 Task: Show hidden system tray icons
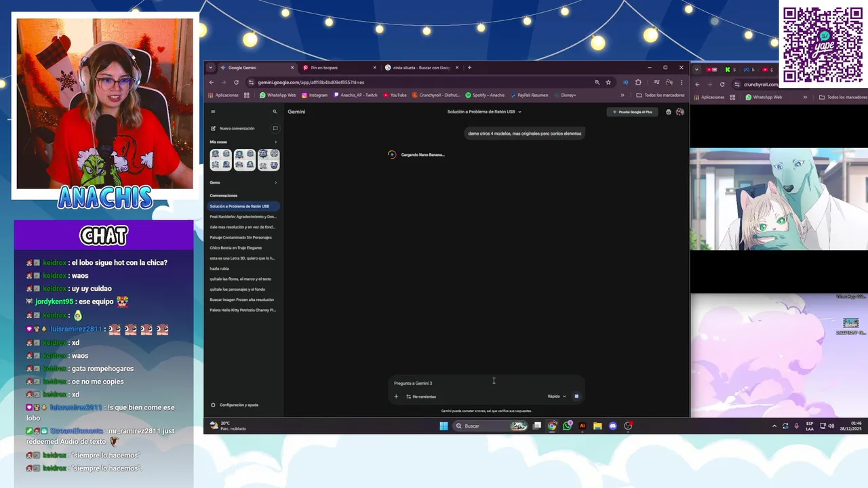pyautogui.click(x=774, y=426)
